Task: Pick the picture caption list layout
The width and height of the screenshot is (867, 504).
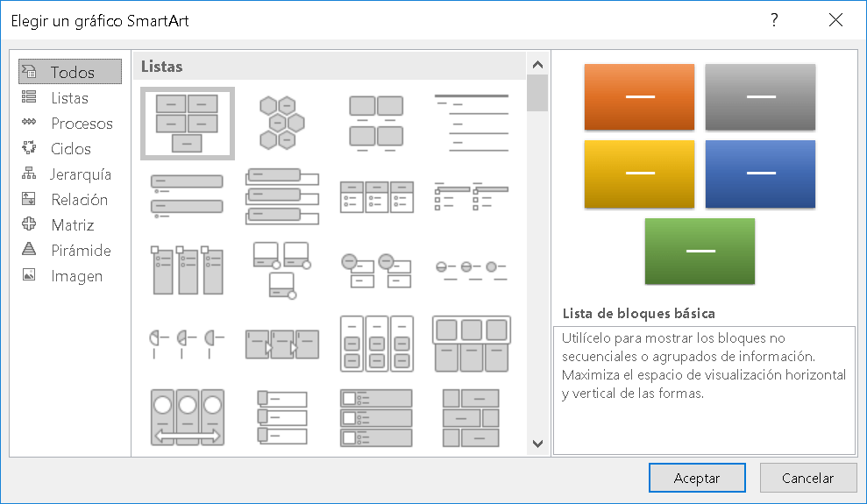Action: (x=377, y=124)
